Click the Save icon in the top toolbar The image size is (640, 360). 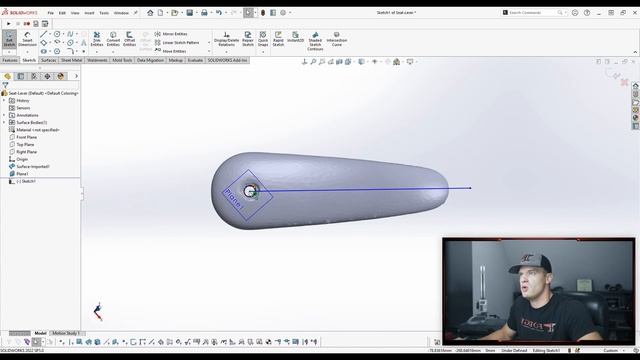pos(189,13)
